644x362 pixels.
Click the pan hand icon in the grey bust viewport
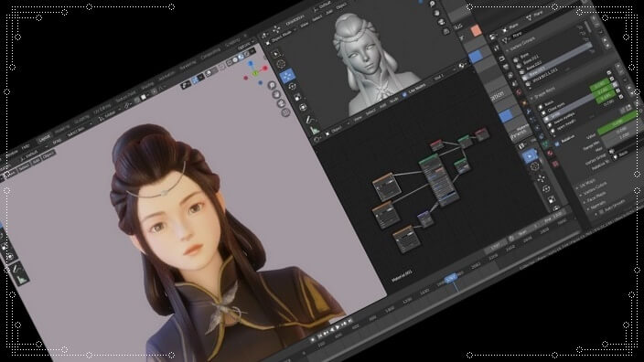pos(437,13)
